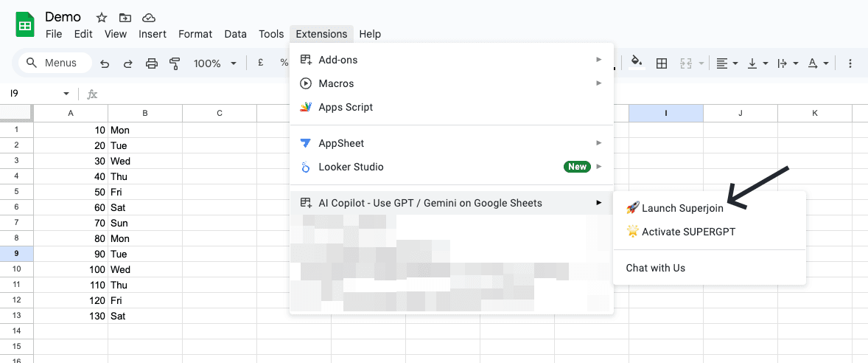Open the Tools menu

pos(271,34)
